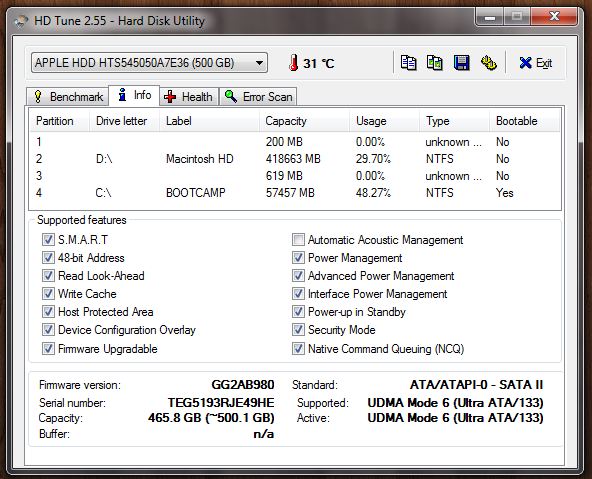
Task: Click the red thermometer temperature icon
Action: [293, 63]
